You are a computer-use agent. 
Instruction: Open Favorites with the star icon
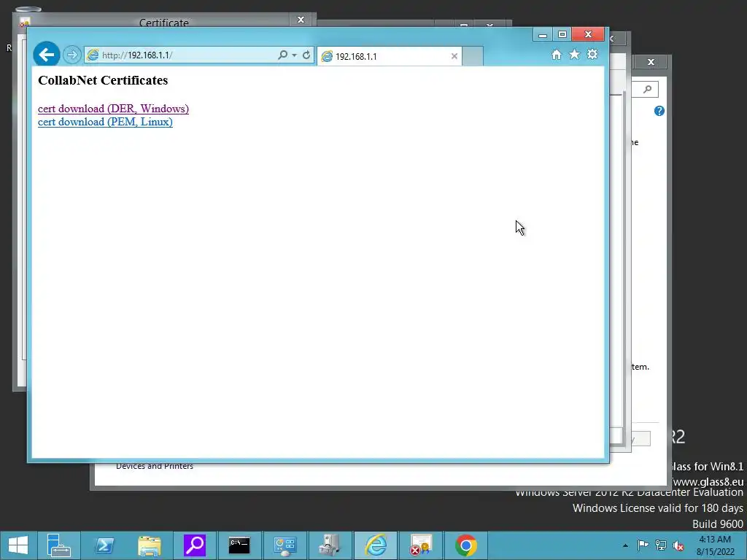point(575,54)
